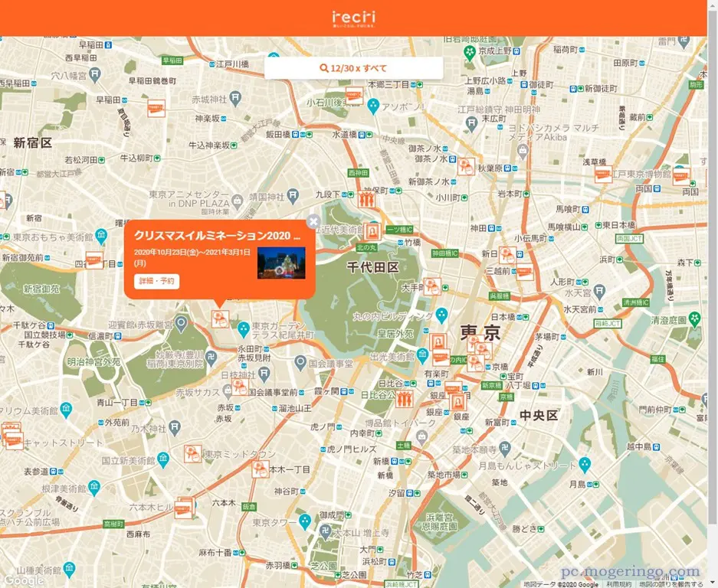Click the 新宿区 ward label

tap(32, 142)
